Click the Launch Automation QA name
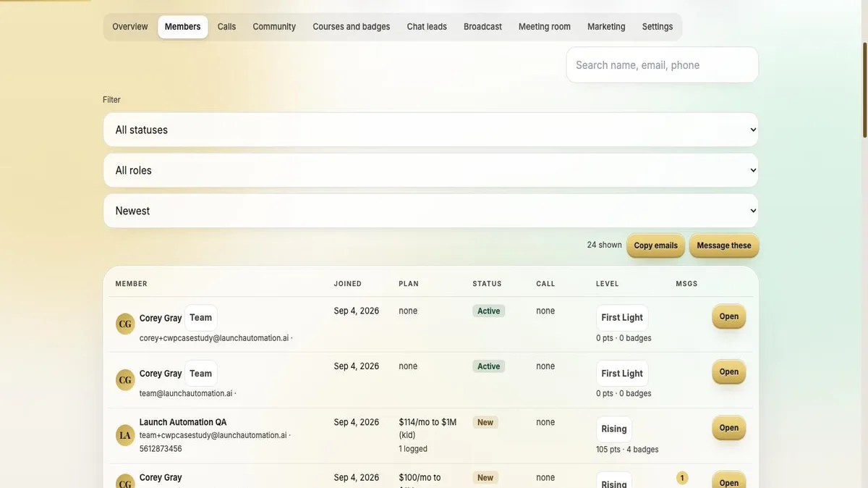The height and width of the screenshot is (488, 868). tap(183, 422)
